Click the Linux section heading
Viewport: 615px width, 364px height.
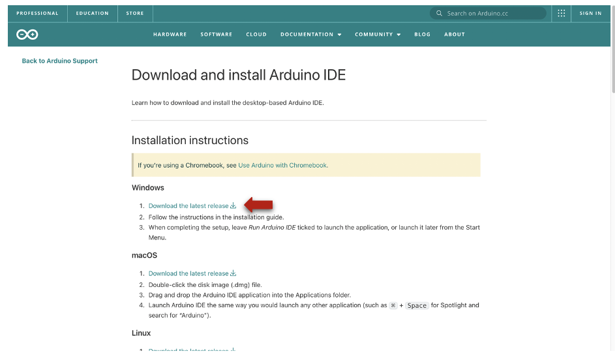142,333
